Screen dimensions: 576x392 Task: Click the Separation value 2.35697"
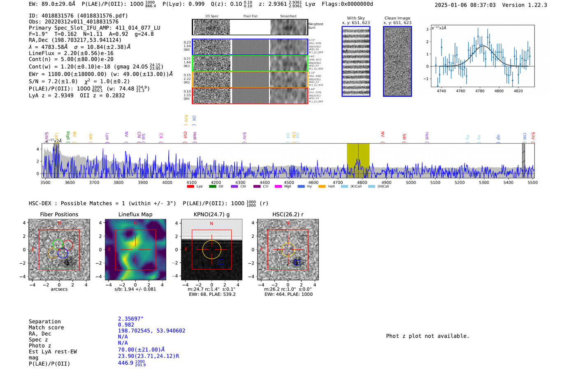click(x=131, y=319)
